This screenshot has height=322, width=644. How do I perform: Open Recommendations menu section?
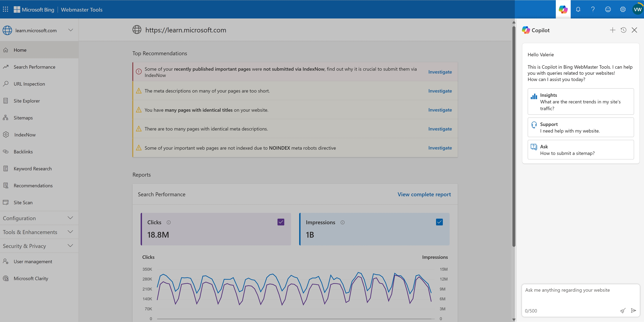click(x=33, y=185)
